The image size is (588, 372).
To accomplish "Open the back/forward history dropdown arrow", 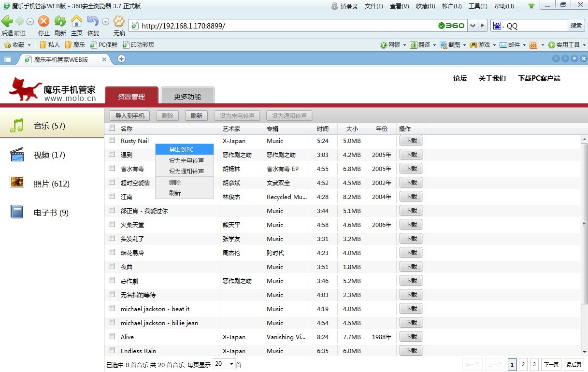I will click(30, 21).
